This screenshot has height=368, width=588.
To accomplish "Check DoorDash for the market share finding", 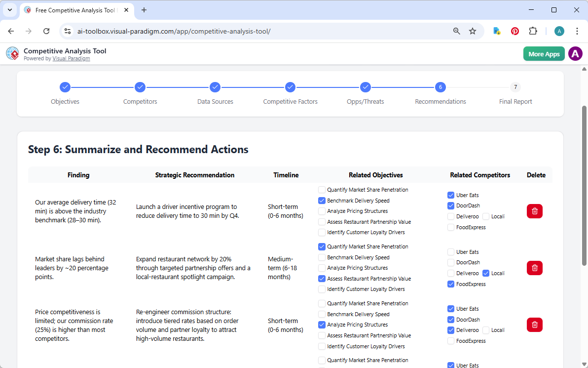I will 450,262.
